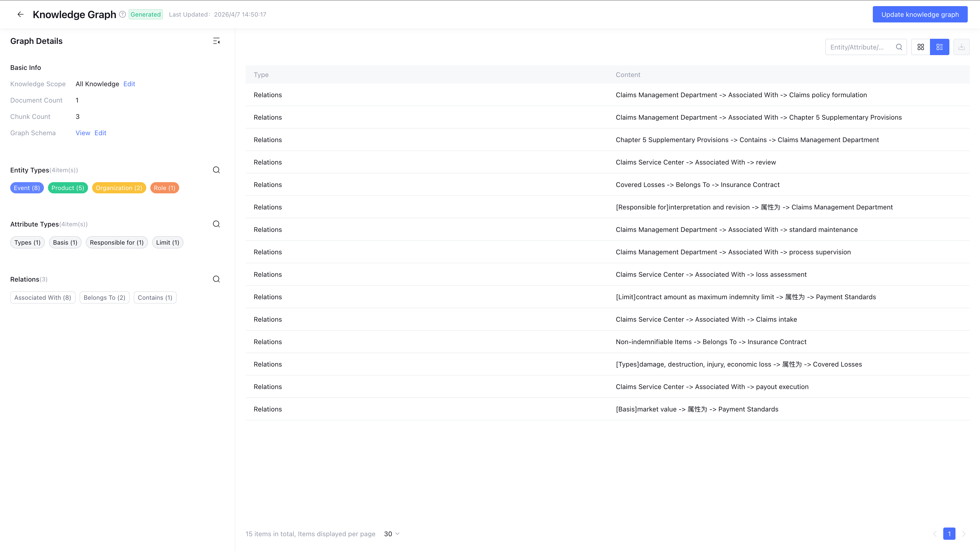
Task: Select the Responsible for (1) attribute tag
Action: click(116, 243)
